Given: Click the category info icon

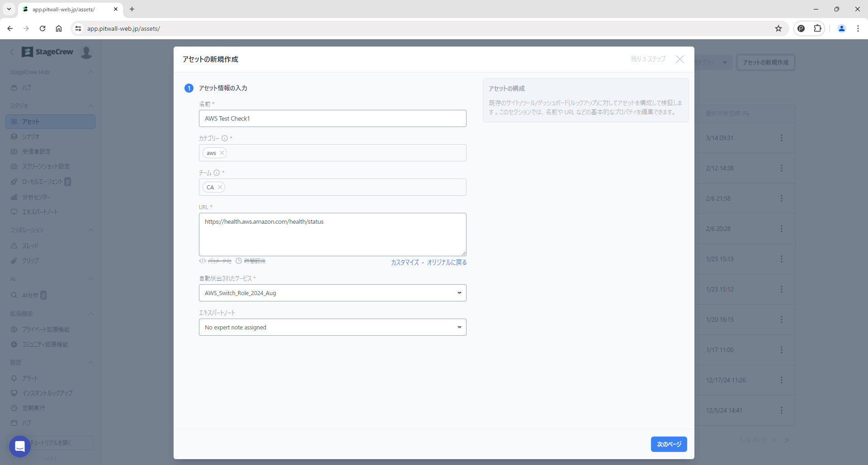Looking at the screenshot, I should pyautogui.click(x=225, y=138).
